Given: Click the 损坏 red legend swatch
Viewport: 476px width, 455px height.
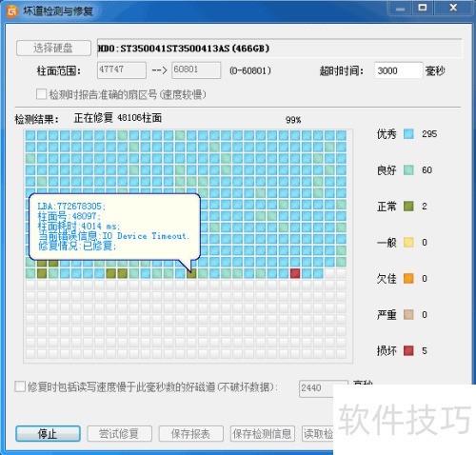Looking at the screenshot, I should pyautogui.click(x=408, y=350).
